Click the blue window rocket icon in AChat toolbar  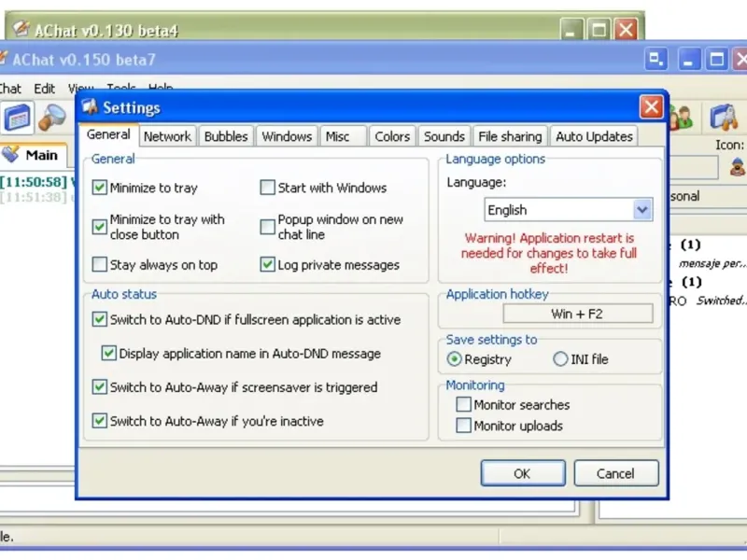(x=724, y=118)
